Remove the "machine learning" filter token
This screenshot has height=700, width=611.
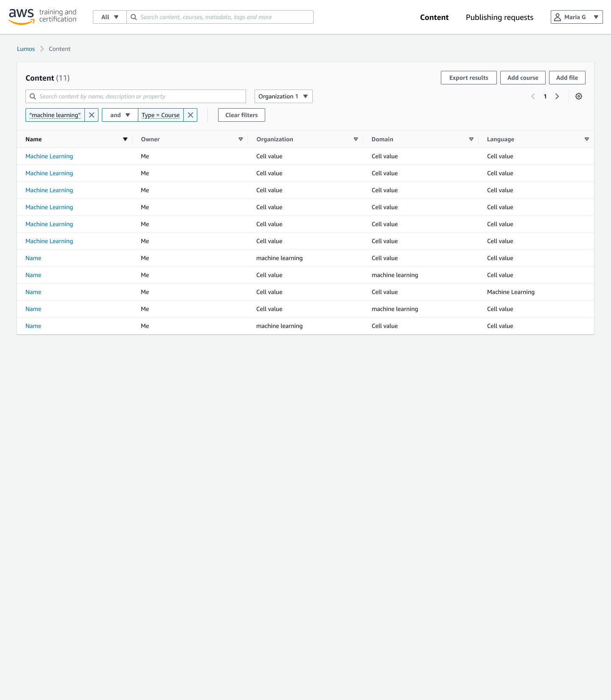pyautogui.click(x=92, y=115)
